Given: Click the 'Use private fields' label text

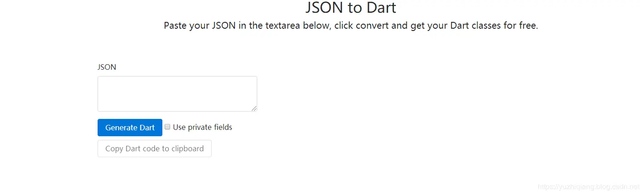Looking at the screenshot, I should (x=203, y=128).
